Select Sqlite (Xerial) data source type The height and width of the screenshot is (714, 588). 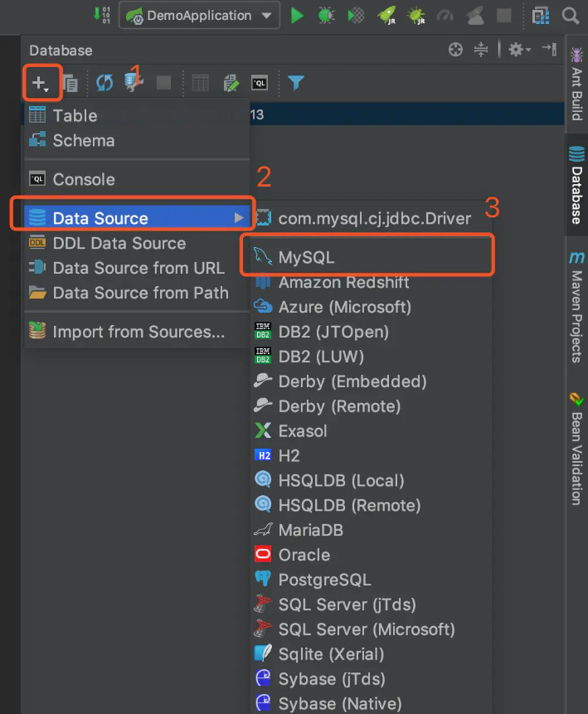[372, 654]
